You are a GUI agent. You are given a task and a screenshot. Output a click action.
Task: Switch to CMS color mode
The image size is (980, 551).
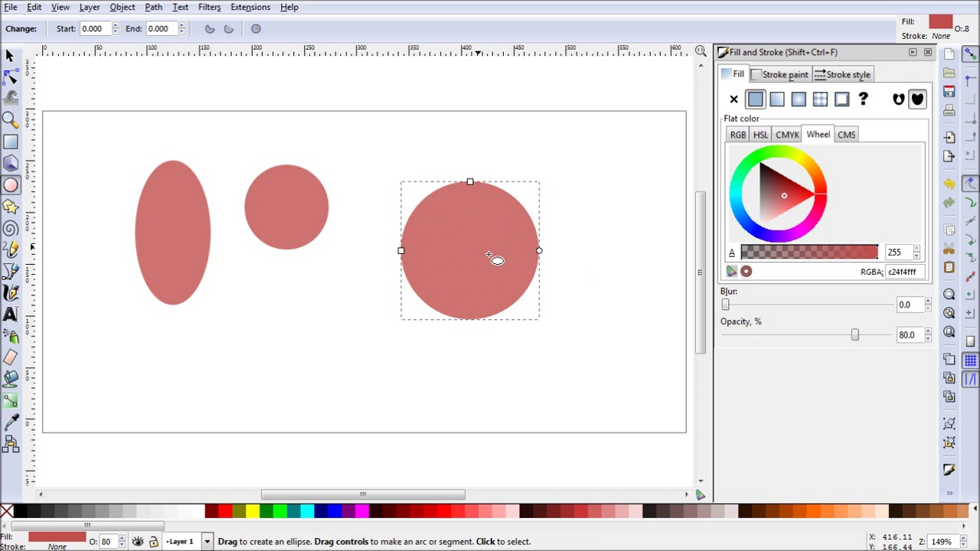tap(846, 135)
